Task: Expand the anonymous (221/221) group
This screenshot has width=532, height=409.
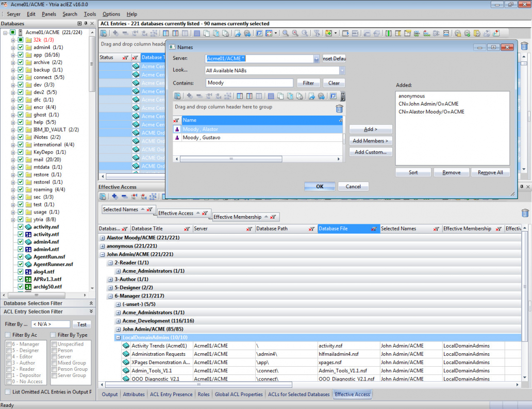Action: [103, 246]
